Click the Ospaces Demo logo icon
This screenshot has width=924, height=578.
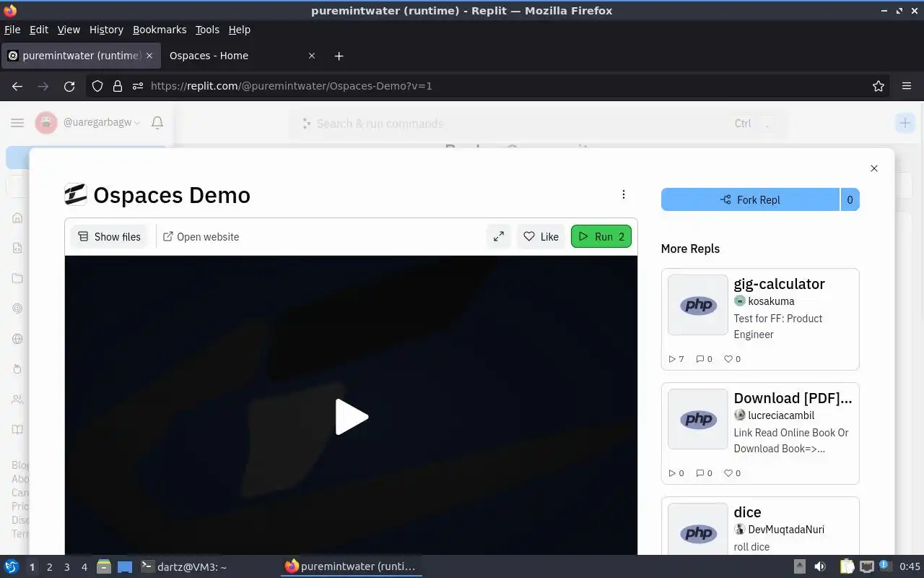(x=76, y=194)
